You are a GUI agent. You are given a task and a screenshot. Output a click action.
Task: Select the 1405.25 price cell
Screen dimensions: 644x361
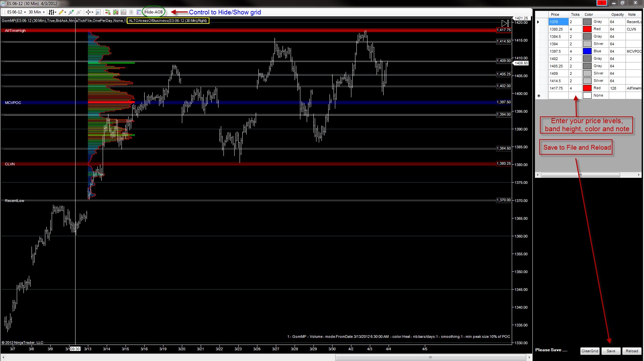pyautogui.click(x=558, y=66)
